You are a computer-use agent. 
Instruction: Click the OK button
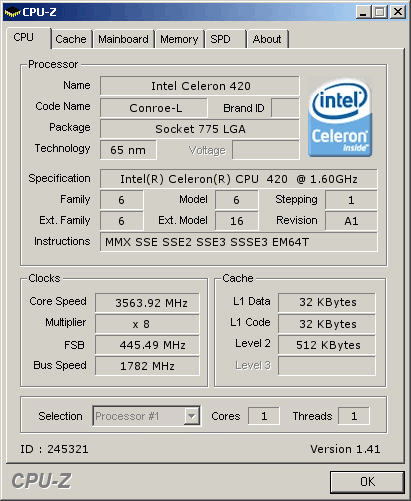coord(367,482)
